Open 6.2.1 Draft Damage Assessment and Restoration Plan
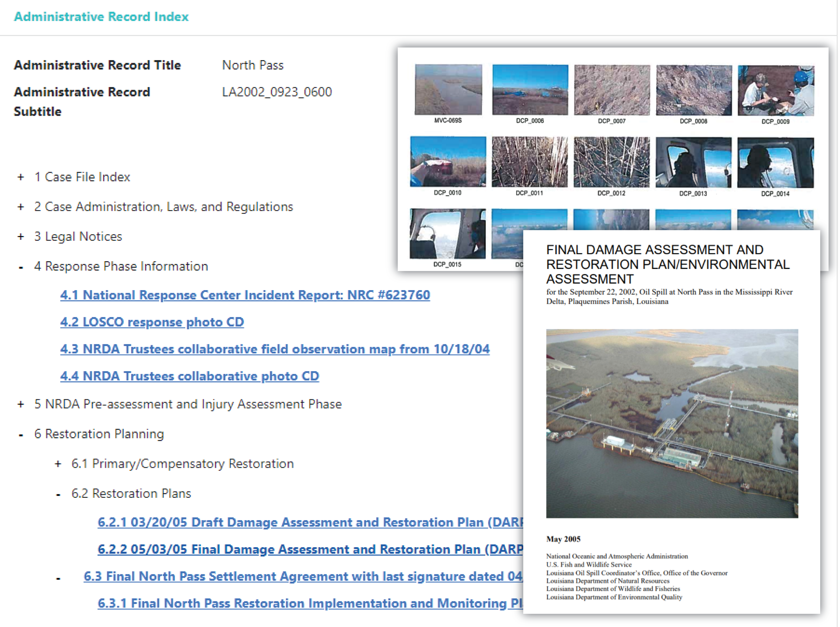840x627 pixels. [x=310, y=523]
